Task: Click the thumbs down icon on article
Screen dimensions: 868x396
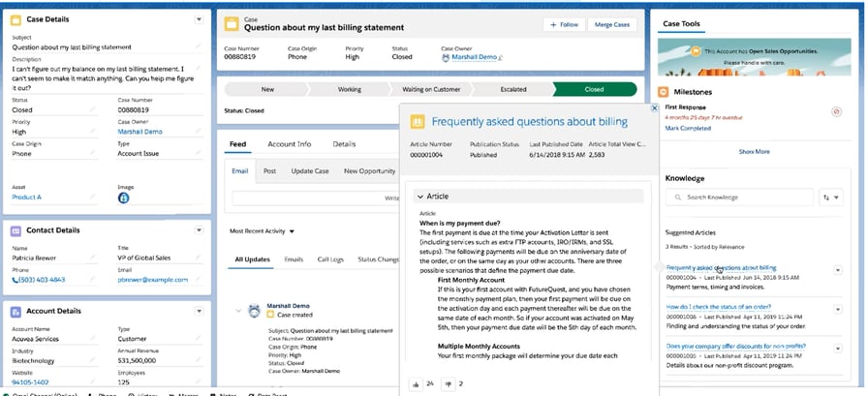Action: coord(449,383)
